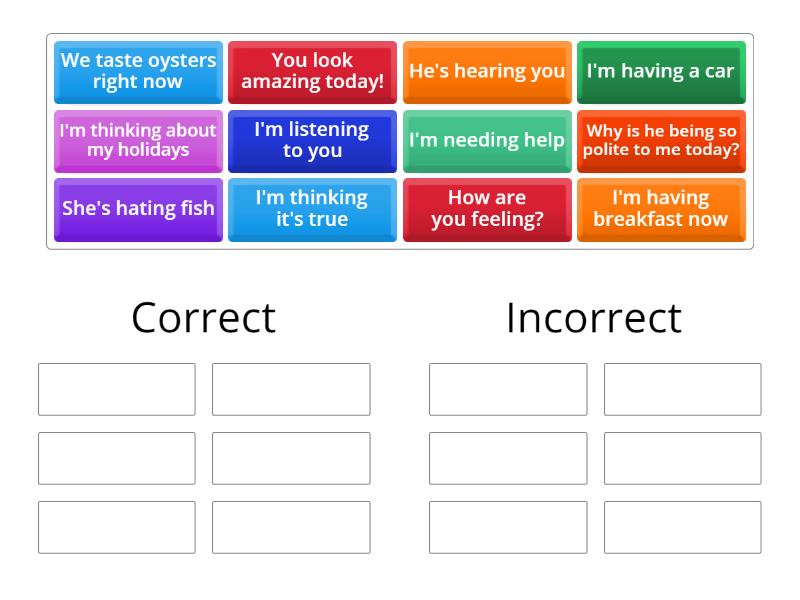The image size is (800, 600).
Task: Select the bottom-left empty slot under Correct
Action: [x=116, y=527]
